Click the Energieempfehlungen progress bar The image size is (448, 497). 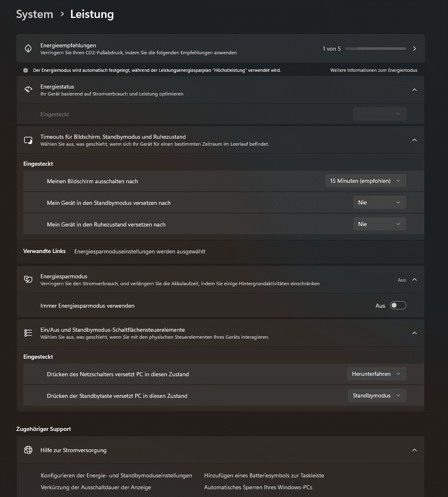[x=375, y=49]
